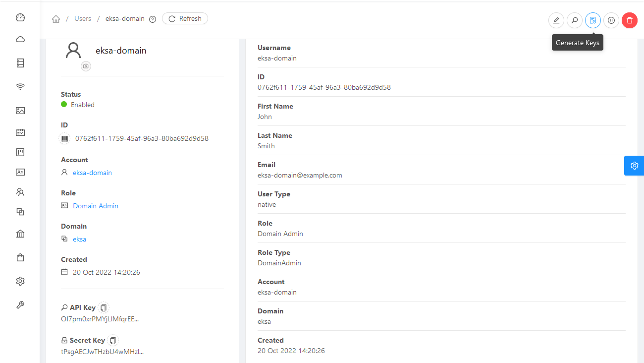Screen dimensions: 644x363
Task: Disable the user with the pause icon
Action: 611,20
